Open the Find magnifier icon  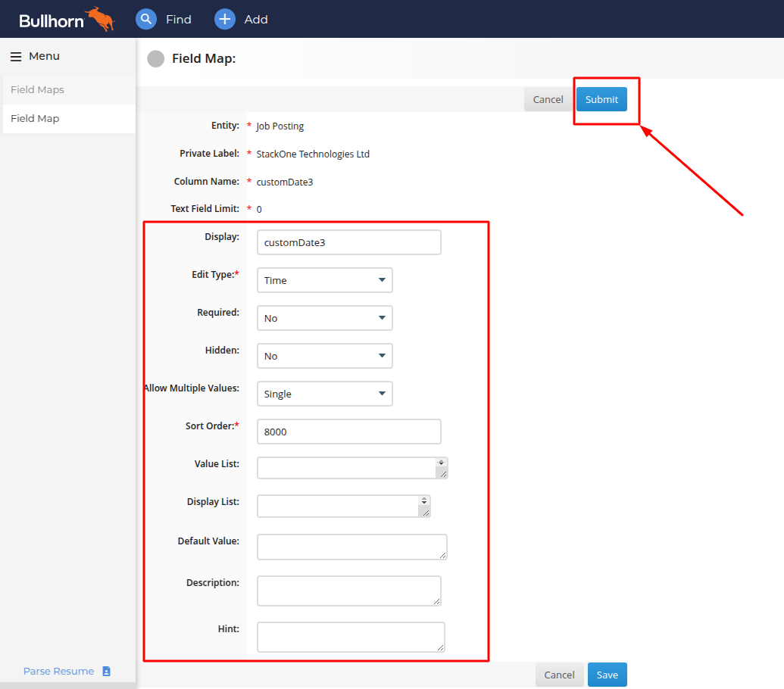coord(146,19)
